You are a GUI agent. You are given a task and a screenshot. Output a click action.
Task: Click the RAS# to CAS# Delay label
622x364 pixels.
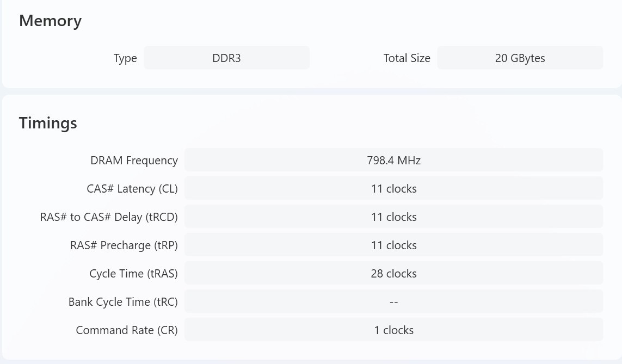coord(109,217)
